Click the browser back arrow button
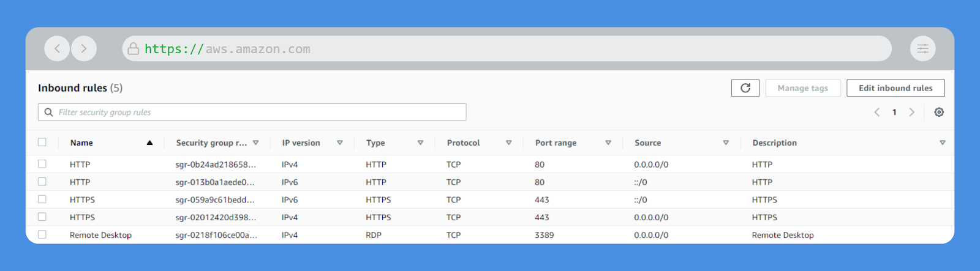The width and height of the screenshot is (980, 271). coord(57,48)
